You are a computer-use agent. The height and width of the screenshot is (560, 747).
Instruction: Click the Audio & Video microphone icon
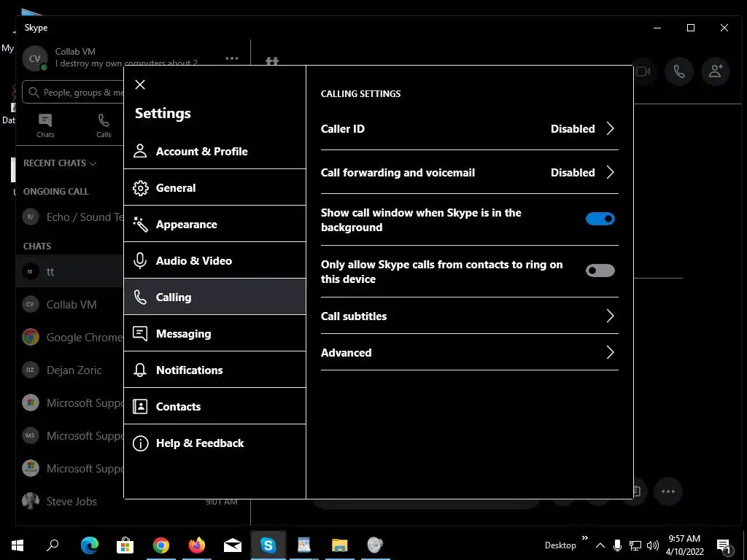click(140, 260)
